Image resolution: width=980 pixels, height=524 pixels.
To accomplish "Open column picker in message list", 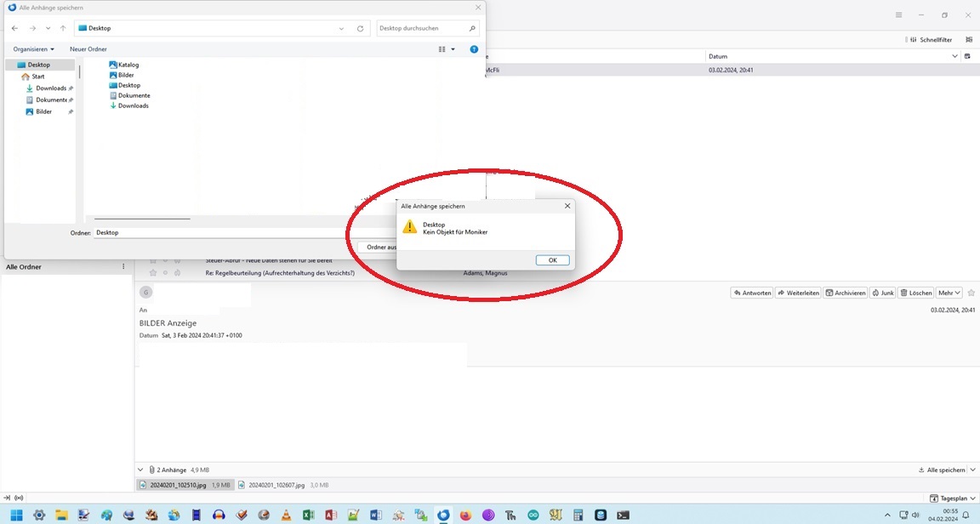I will 967,56.
